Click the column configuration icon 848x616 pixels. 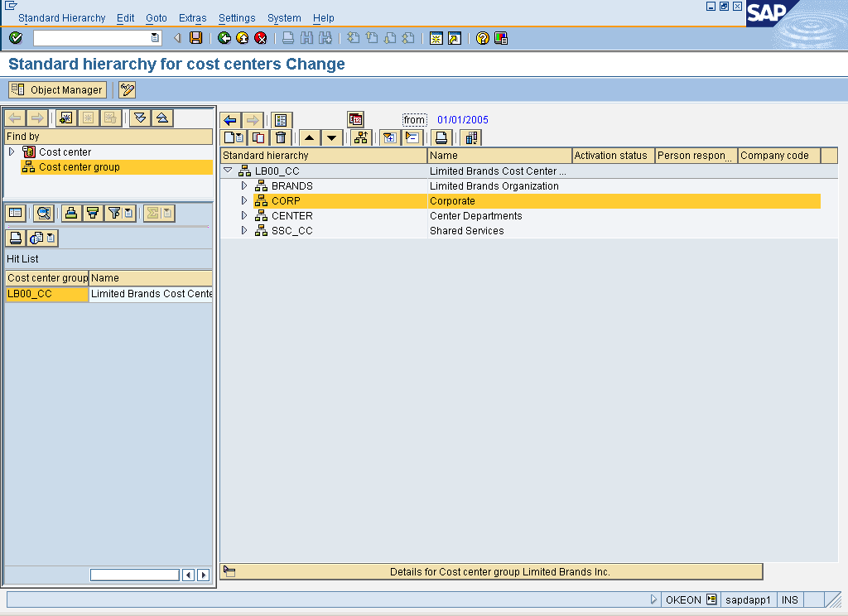tap(471, 138)
